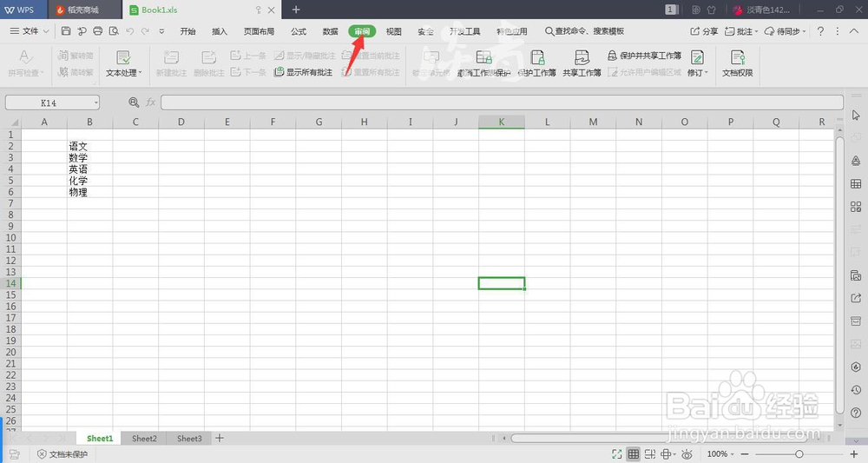Select cell containing 语文
Screen dimensions: 868x463
[89, 146]
